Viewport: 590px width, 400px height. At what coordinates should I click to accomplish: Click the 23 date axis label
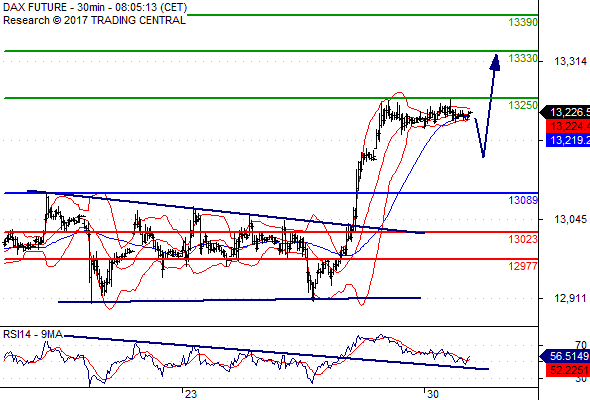[x=191, y=394]
